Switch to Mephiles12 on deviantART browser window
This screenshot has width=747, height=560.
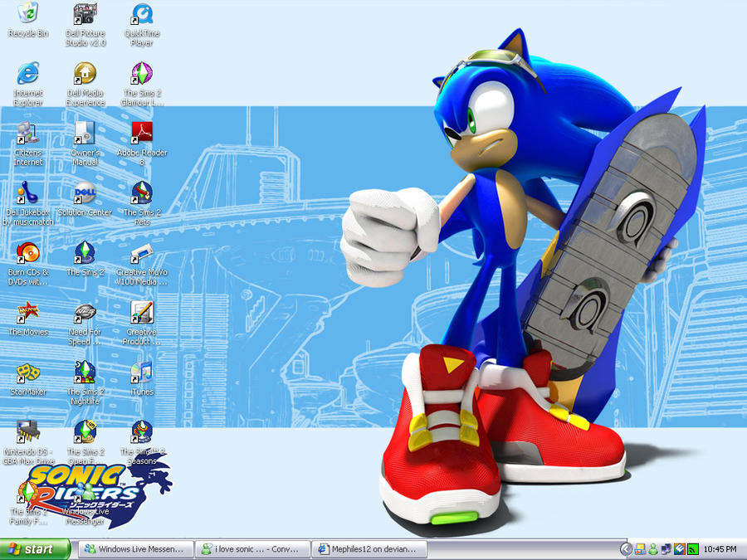[369, 549]
